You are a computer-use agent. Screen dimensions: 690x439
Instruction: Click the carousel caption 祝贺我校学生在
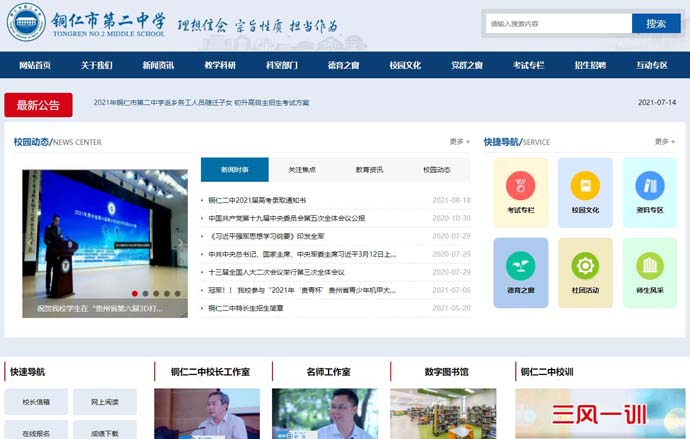[99, 308]
